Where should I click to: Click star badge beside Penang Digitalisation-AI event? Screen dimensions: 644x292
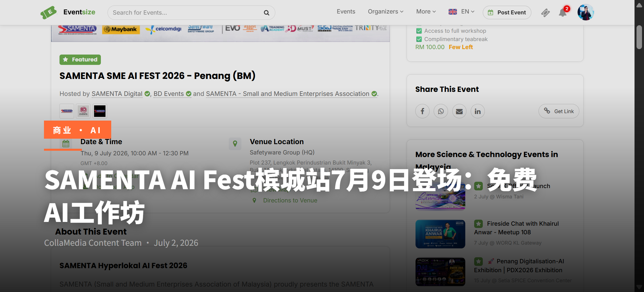(x=478, y=261)
